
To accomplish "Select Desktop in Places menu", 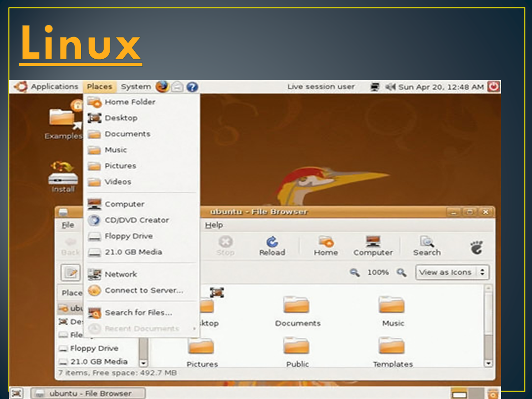I will click(x=141, y=117).
